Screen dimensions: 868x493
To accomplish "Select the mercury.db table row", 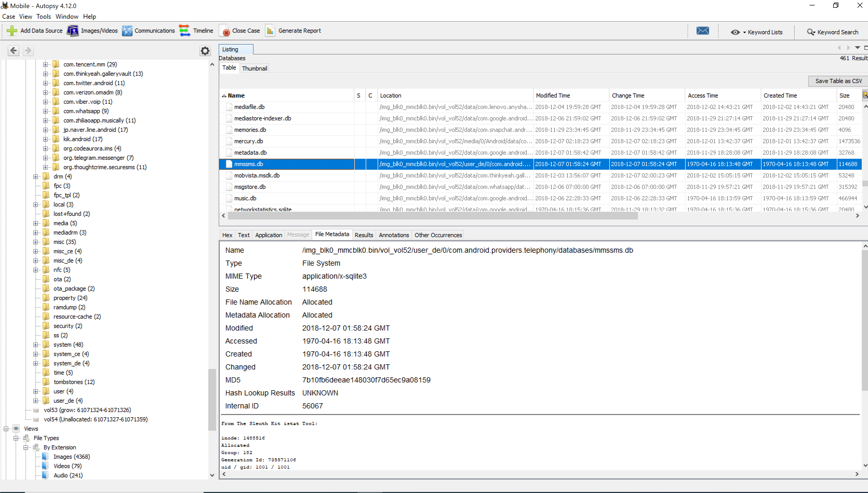I will coord(540,141).
